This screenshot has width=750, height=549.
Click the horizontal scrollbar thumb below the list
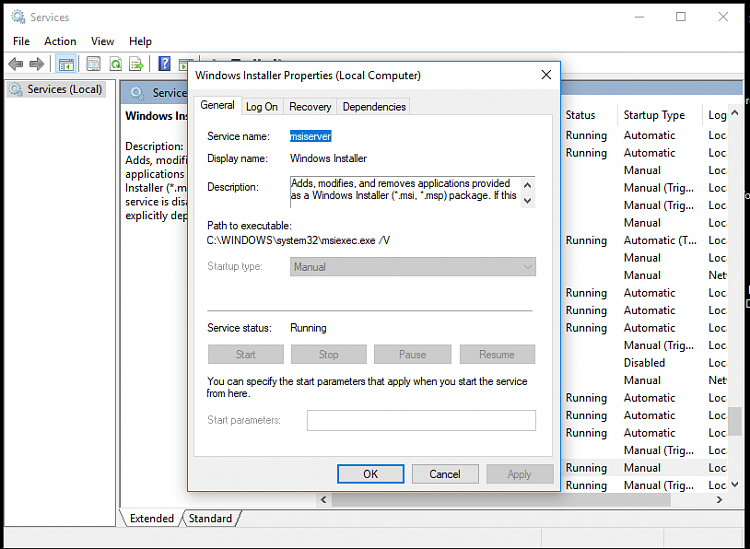pyautogui.click(x=501, y=500)
